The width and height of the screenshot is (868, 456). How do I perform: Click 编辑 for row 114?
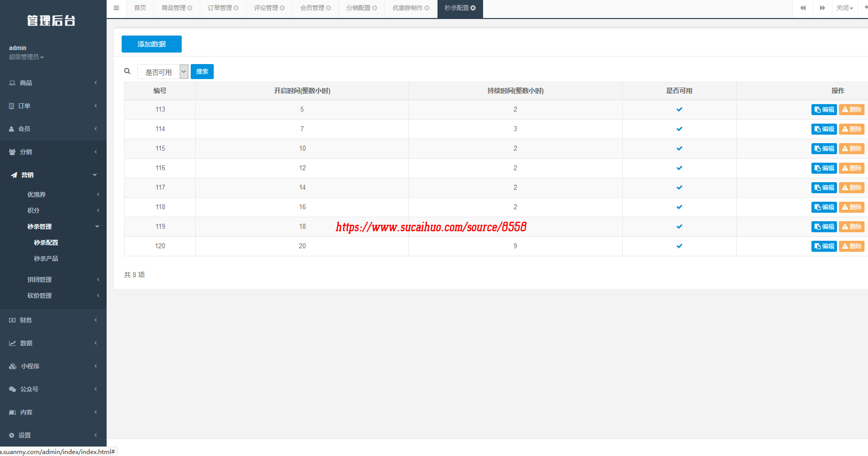(824, 129)
